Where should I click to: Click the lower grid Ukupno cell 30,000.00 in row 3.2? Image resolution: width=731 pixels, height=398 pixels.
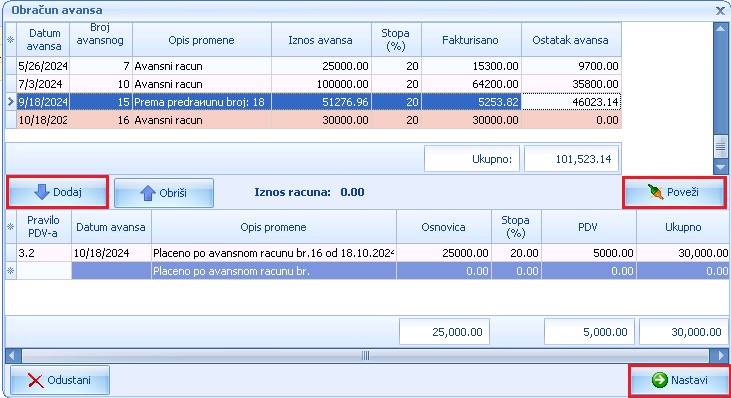tap(683, 253)
